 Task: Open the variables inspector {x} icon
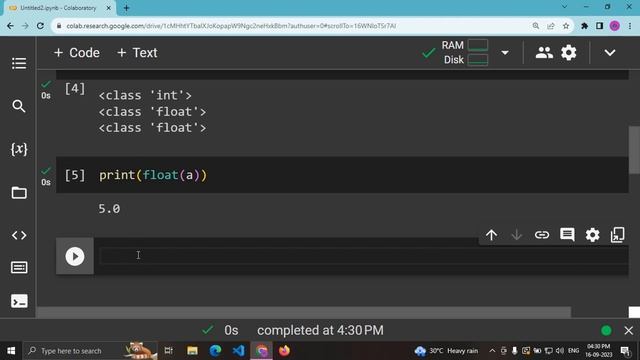(x=19, y=149)
